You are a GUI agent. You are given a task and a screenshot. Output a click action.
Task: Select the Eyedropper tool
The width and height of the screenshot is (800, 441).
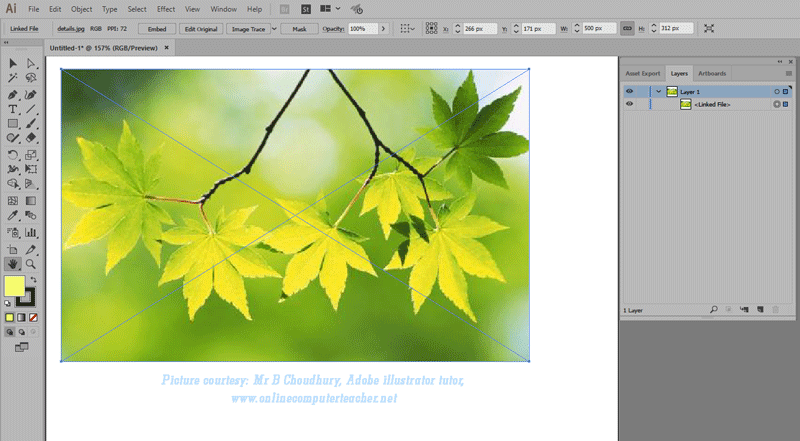(x=13, y=215)
